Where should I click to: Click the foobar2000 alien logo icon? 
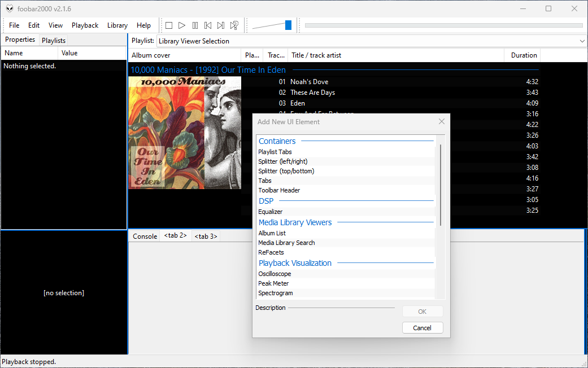pyautogui.click(x=10, y=8)
